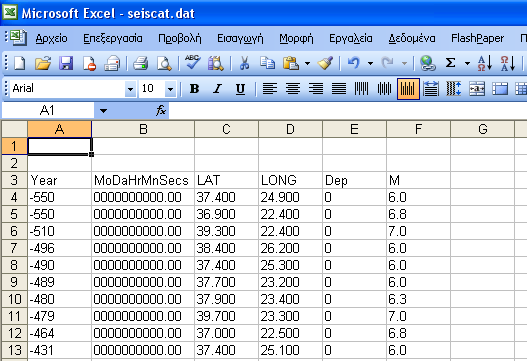Open Print Preview with the magnifier page icon
This screenshot has width=527, height=361.
164,63
